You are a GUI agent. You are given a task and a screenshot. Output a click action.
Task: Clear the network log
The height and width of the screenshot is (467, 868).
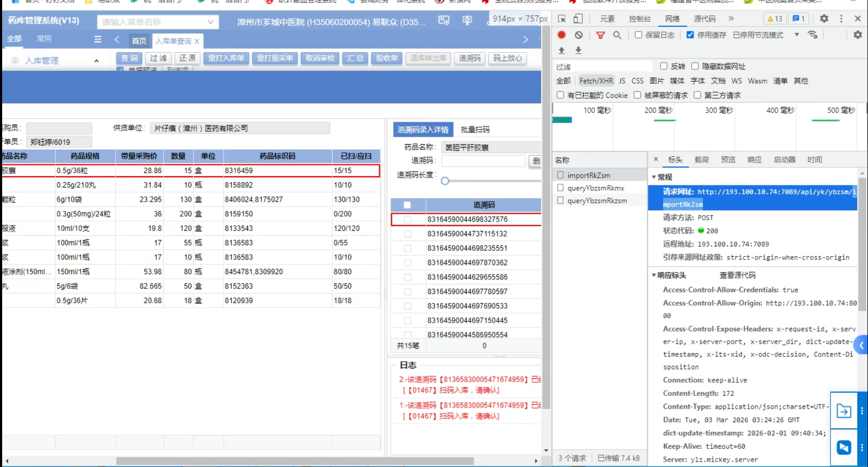[x=578, y=35]
